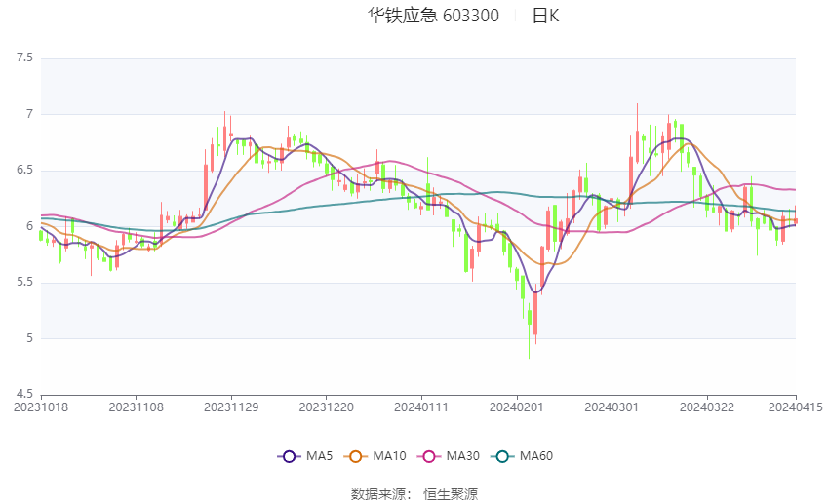Viewport: 829px width, 504px height.
Task: Click the 20240322 date label
Action: (x=706, y=407)
